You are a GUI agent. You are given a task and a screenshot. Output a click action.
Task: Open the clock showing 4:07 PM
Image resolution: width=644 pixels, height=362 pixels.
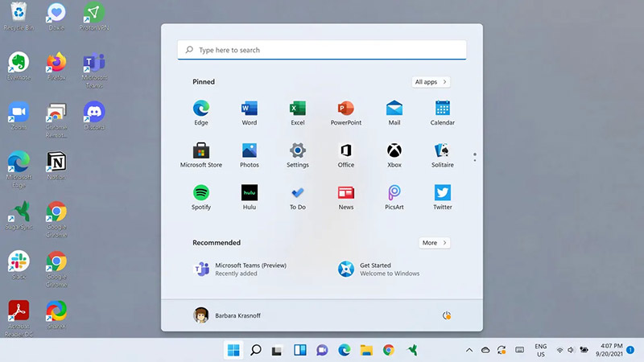609,350
